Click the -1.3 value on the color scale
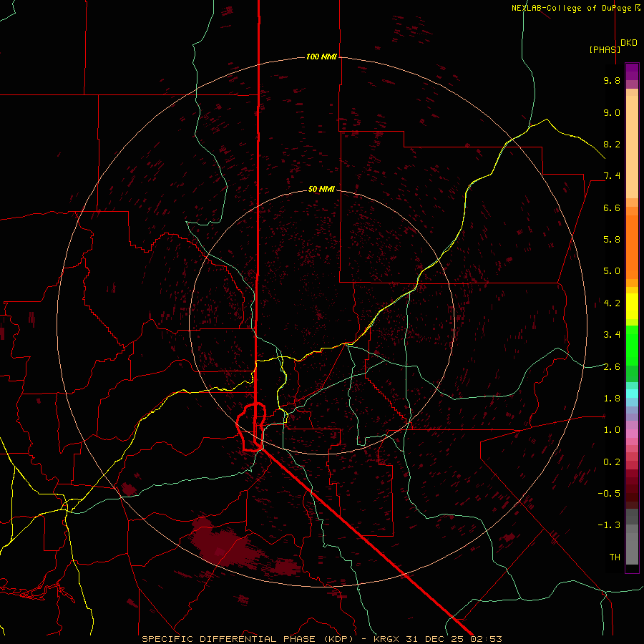This screenshot has height=644, width=644. coord(609,525)
